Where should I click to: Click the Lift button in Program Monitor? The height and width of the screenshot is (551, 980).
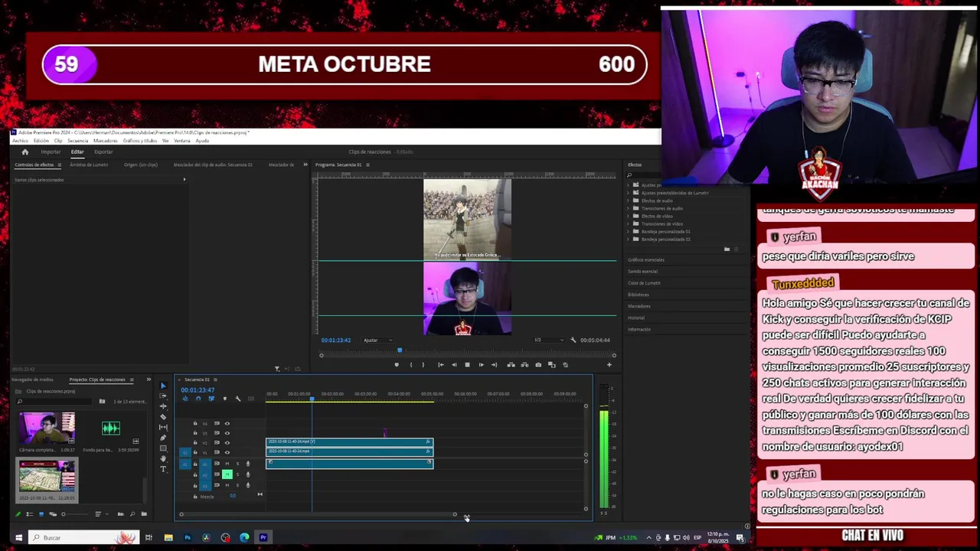click(511, 365)
